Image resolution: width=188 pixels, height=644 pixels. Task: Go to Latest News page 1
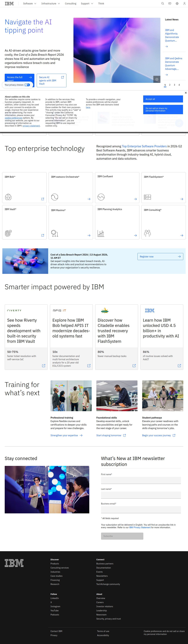click(x=165, y=85)
